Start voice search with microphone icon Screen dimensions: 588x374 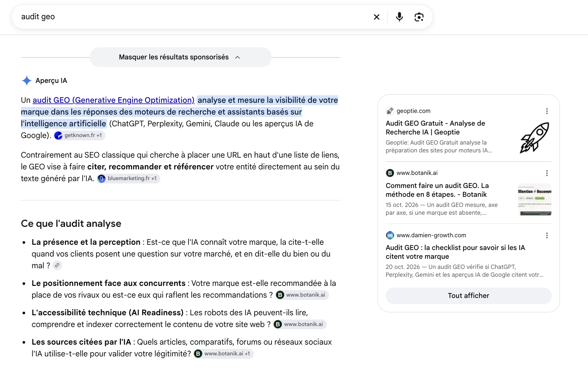(x=399, y=17)
